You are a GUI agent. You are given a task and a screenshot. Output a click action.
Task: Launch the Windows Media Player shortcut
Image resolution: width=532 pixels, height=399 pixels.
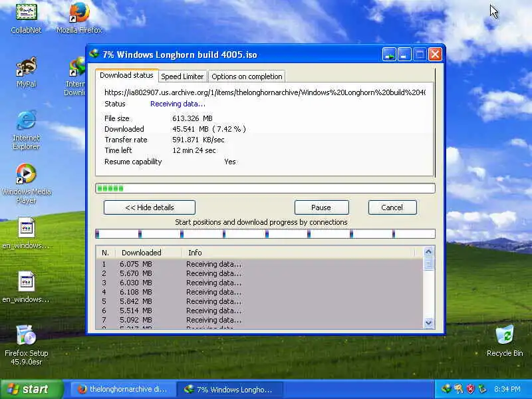(26, 184)
